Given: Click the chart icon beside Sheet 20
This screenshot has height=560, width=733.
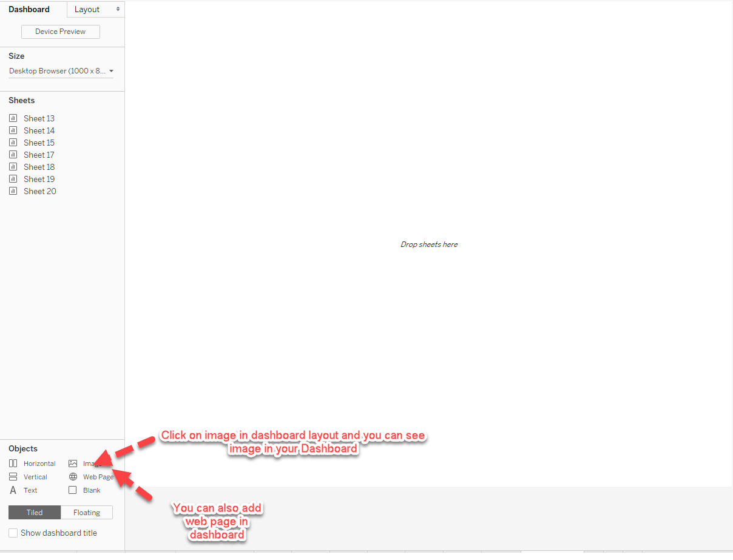Looking at the screenshot, I should (13, 191).
